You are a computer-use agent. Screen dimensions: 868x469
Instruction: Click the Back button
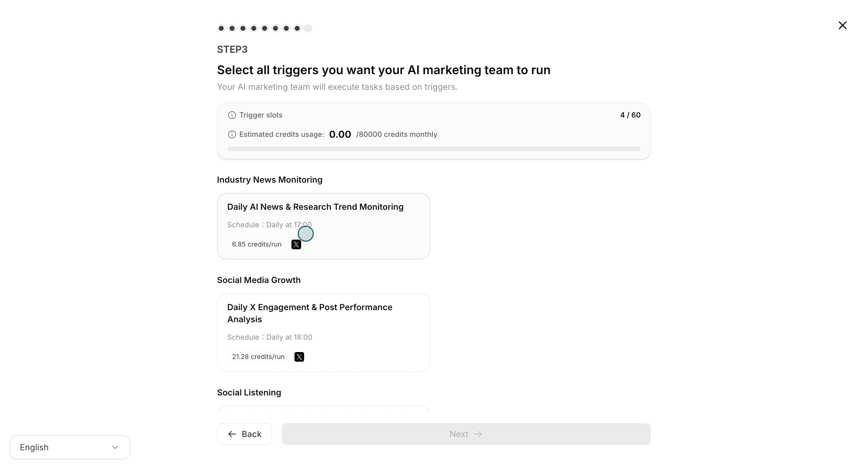click(244, 434)
